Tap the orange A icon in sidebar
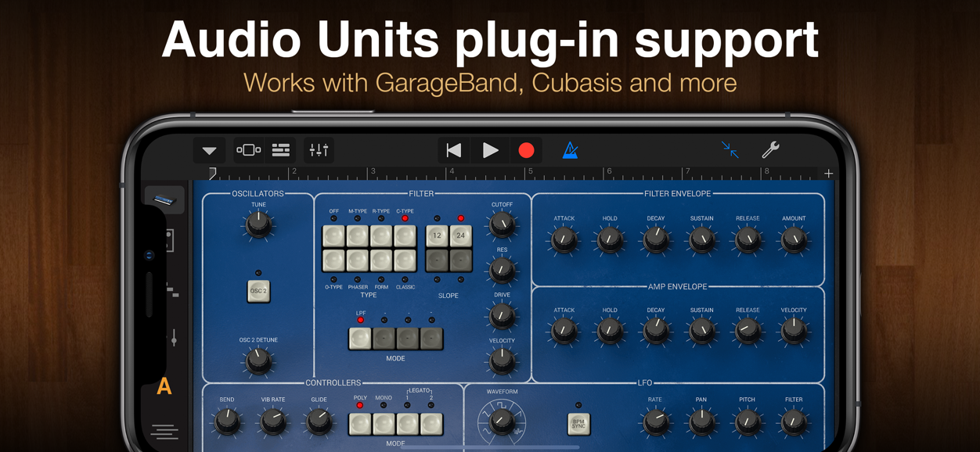Screen dimensions: 980x452 (x=164, y=386)
